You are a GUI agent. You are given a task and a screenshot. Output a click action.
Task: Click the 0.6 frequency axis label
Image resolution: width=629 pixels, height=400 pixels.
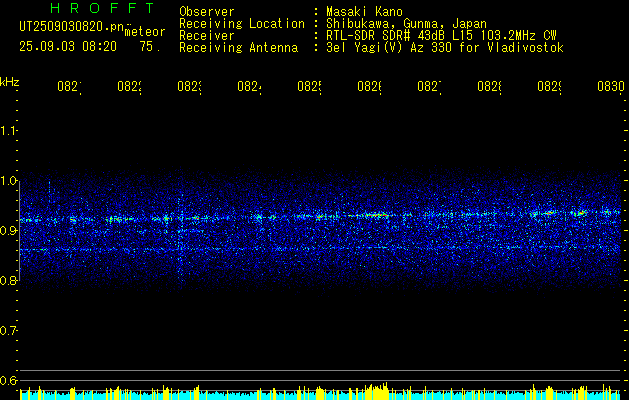[8, 380]
